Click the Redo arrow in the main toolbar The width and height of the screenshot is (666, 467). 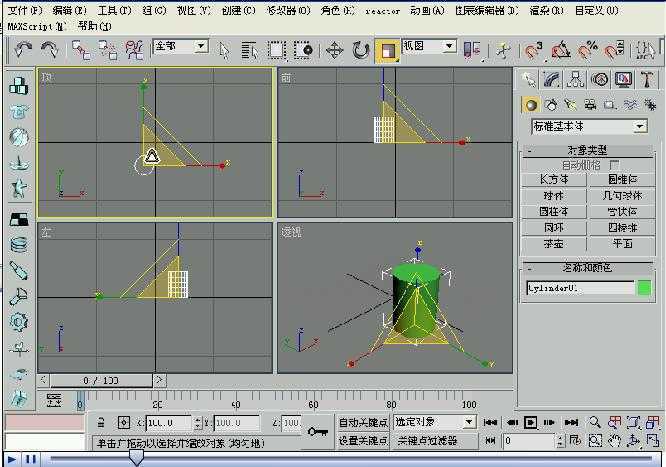(x=50, y=50)
